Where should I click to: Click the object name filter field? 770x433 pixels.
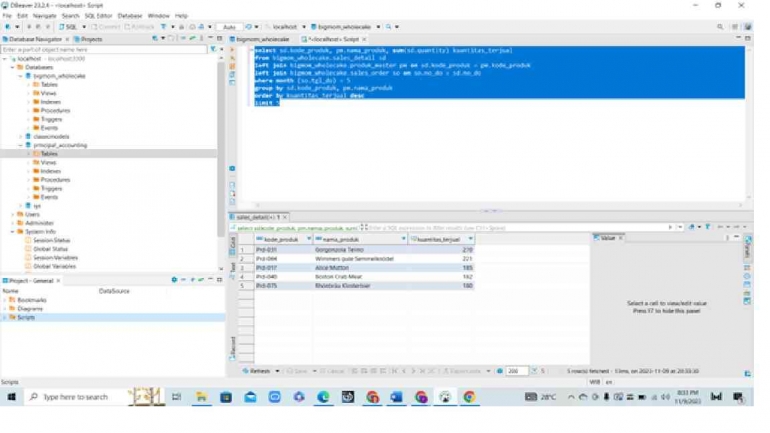(104, 50)
